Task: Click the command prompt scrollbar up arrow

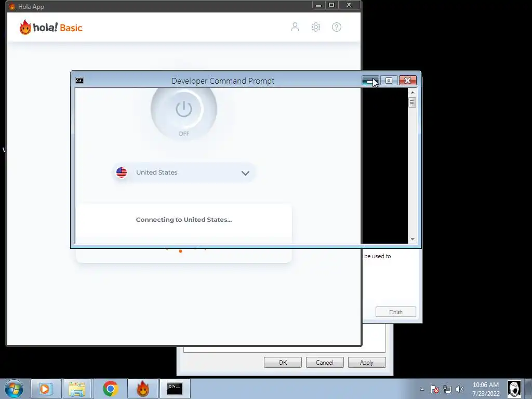Action: [x=413, y=92]
